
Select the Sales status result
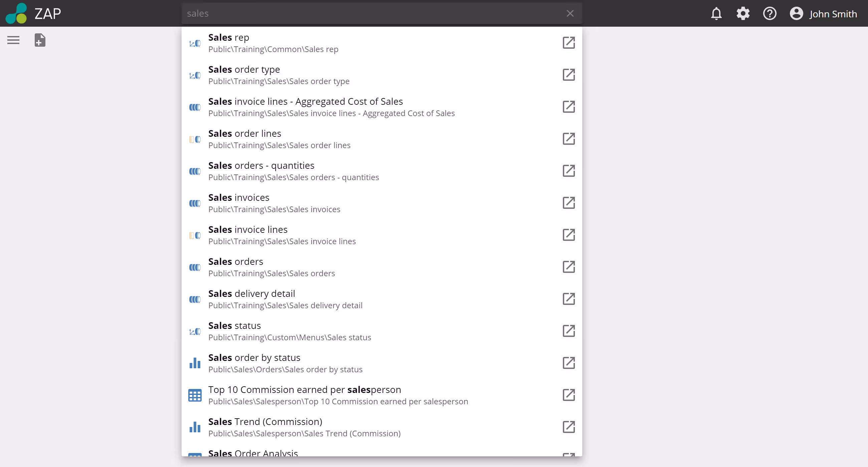[234, 326]
